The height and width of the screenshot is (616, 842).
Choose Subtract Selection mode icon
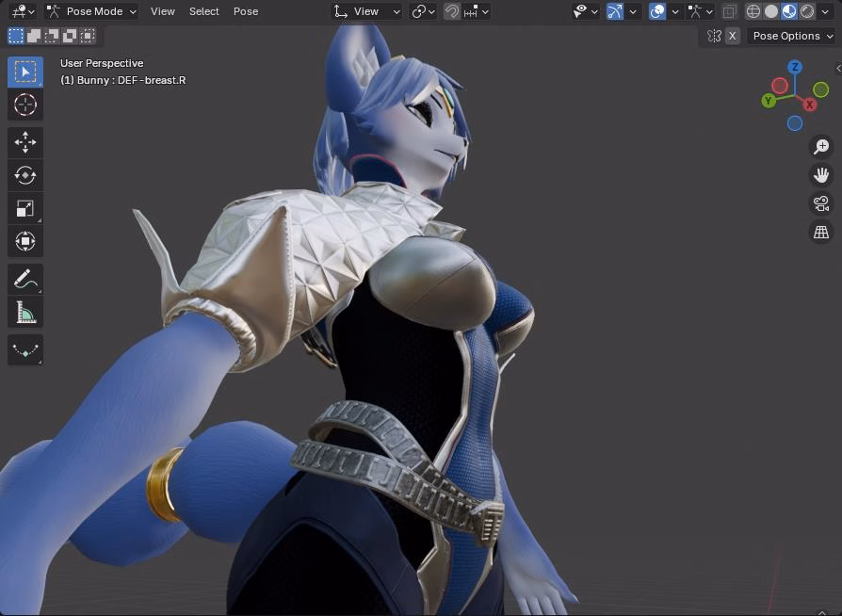pyautogui.click(x=52, y=36)
